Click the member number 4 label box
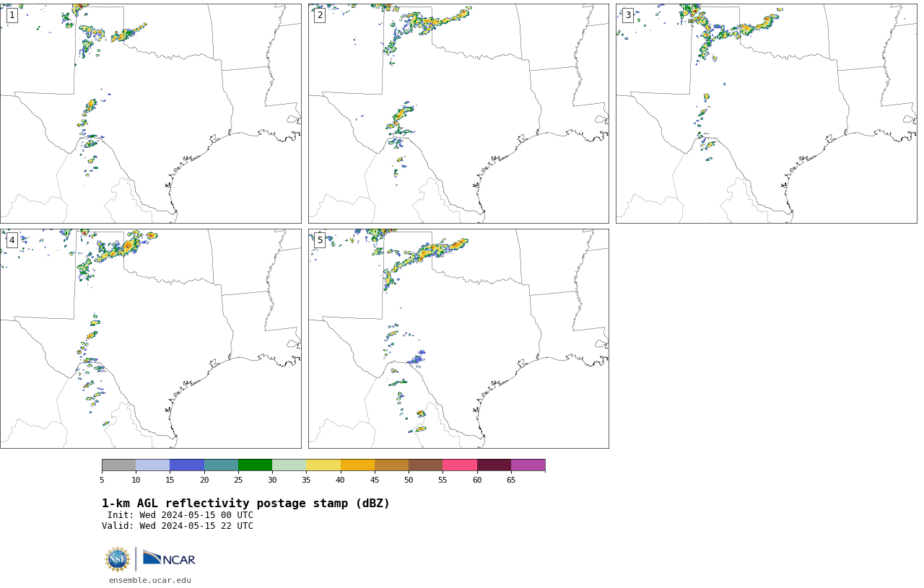This screenshot has height=588, width=924. point(12,240)
